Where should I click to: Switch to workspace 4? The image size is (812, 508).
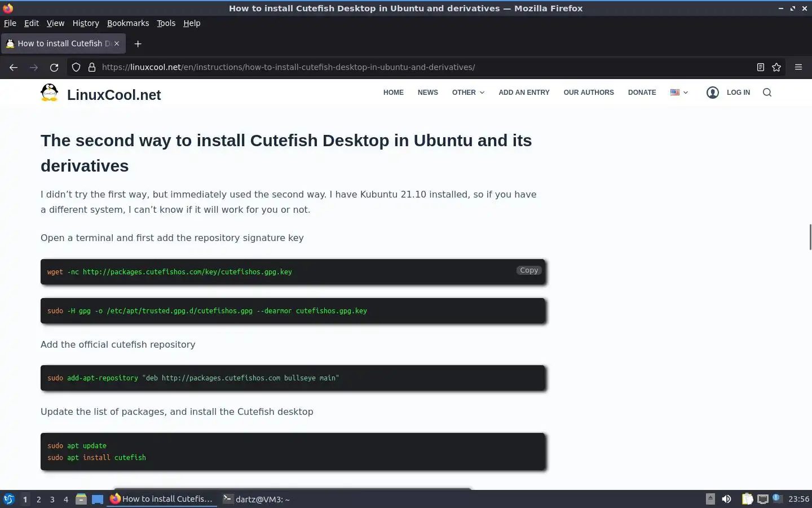tap(66, 500)
